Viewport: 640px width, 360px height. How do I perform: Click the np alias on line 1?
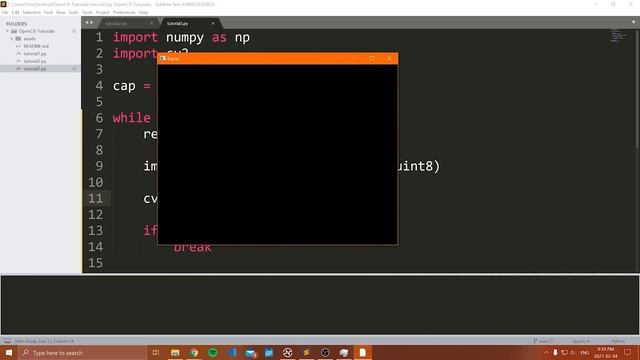tap(242, 38)
